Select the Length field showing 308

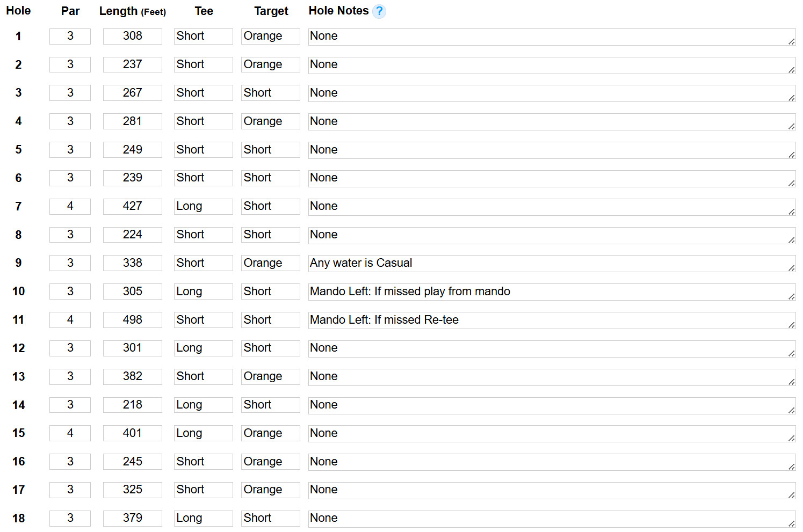[133, 37]
